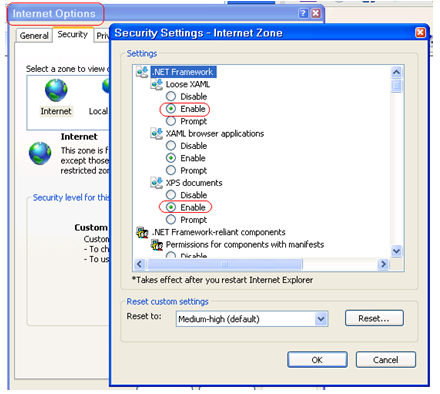Select Prompt under XAML browser applications
Screen dimensions: 440x394
coord(171,170)
